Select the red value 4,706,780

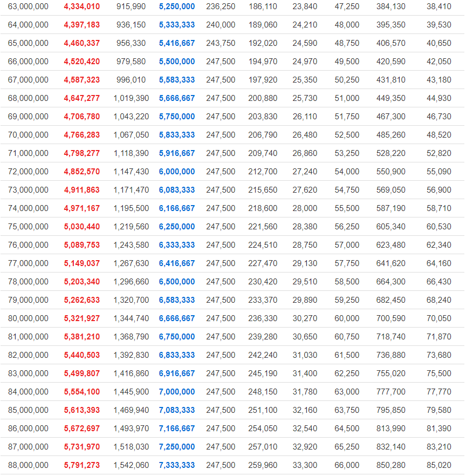pos(82,117)
